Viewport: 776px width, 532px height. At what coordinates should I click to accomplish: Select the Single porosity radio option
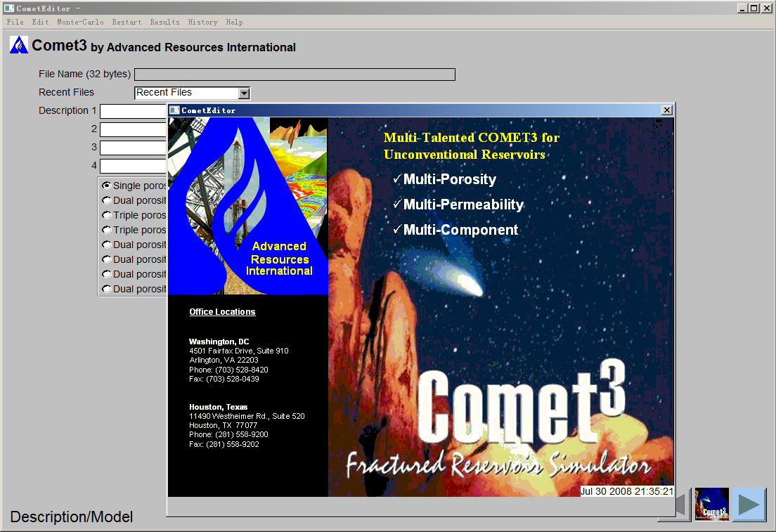click(x=106, y=186)
